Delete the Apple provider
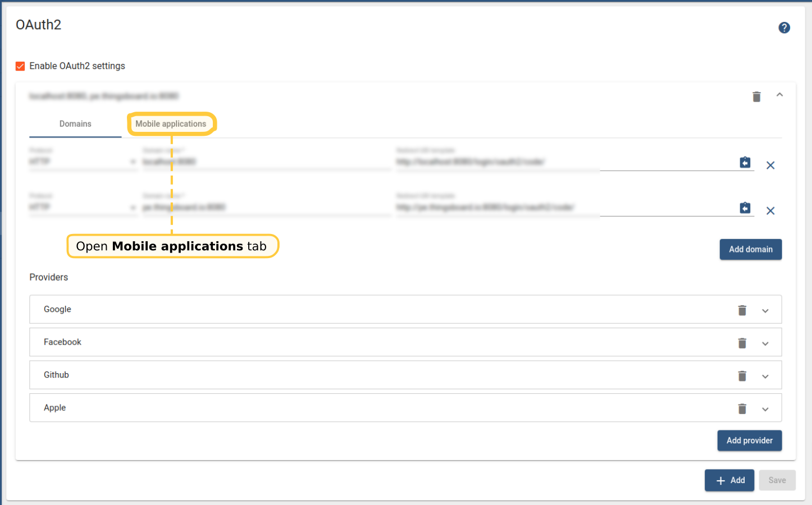The width and height of the screenshot is (812, 505). coord(742,409)
